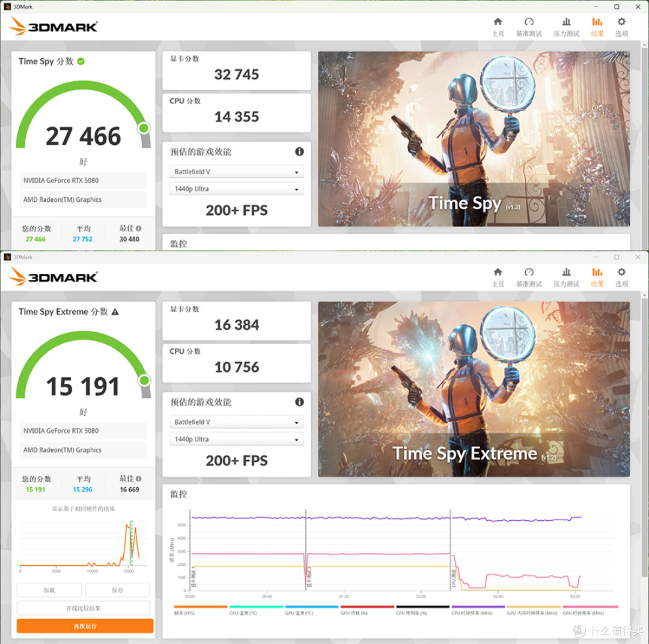Click the average score 27 752
This screenshot has height=644, width=649.
coord(82,239)
